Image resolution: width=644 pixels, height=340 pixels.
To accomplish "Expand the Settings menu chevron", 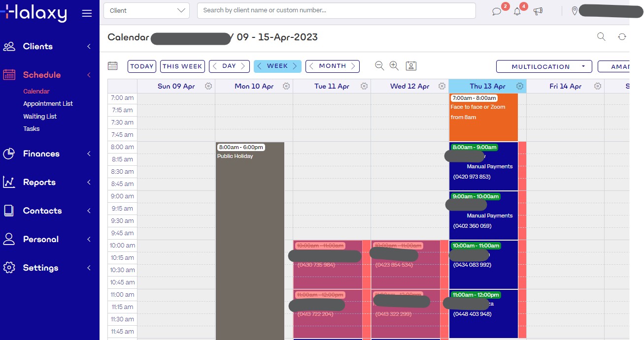I will coord(89,268).
